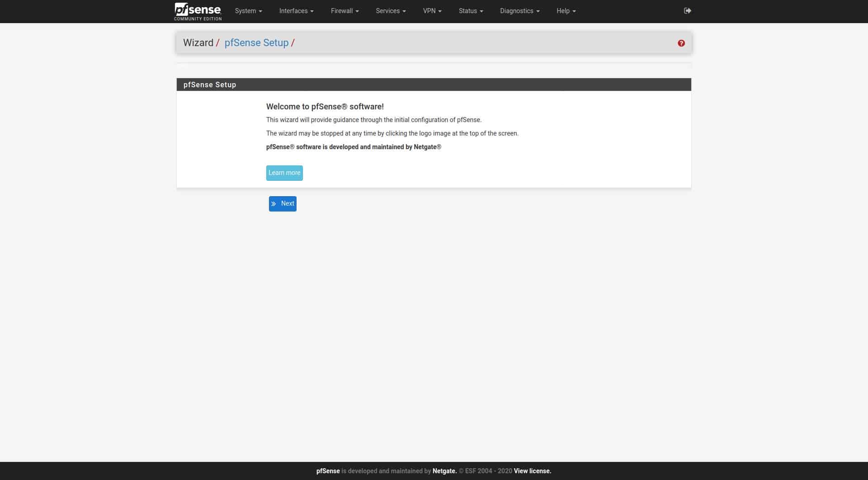The image size is (868, 480).
Task: Click the Learn more button
Action: click(x=284, y=173)
